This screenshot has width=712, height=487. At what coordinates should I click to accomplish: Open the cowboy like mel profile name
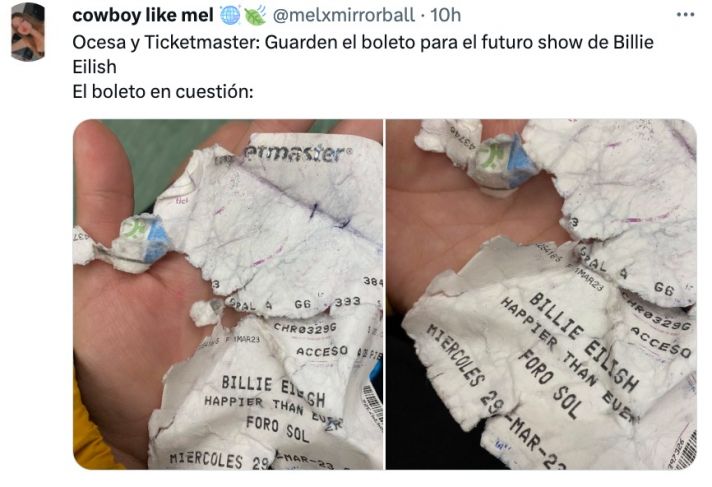(x=143, y=15)
